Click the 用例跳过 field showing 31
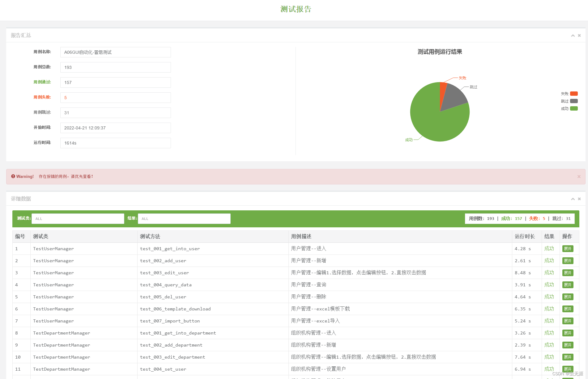This screenshot has width=588, height=379. [x=116, y=113]
